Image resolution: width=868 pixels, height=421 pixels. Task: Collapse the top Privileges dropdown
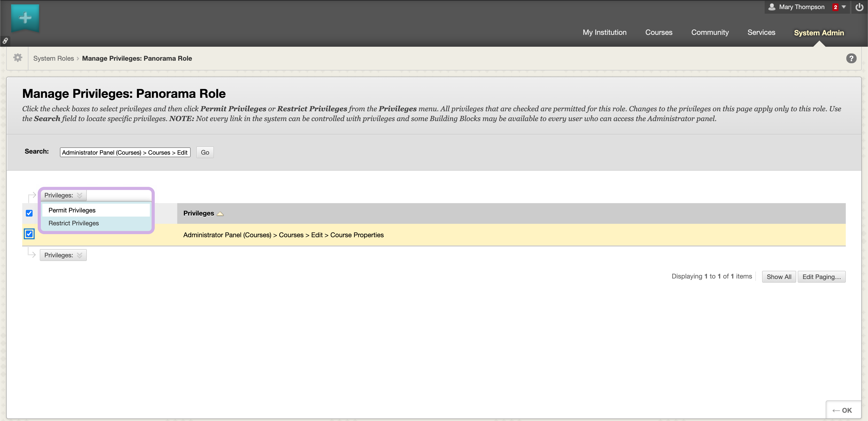click(x=63, y=195)
